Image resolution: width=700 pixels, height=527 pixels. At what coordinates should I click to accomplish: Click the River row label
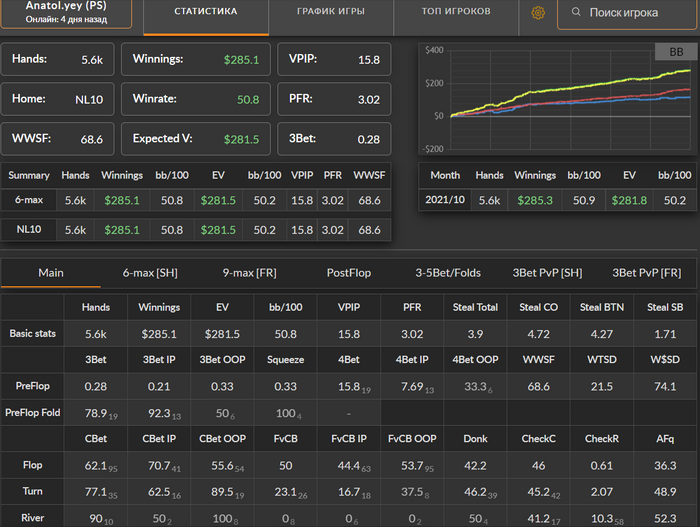[x=33, y=518]
